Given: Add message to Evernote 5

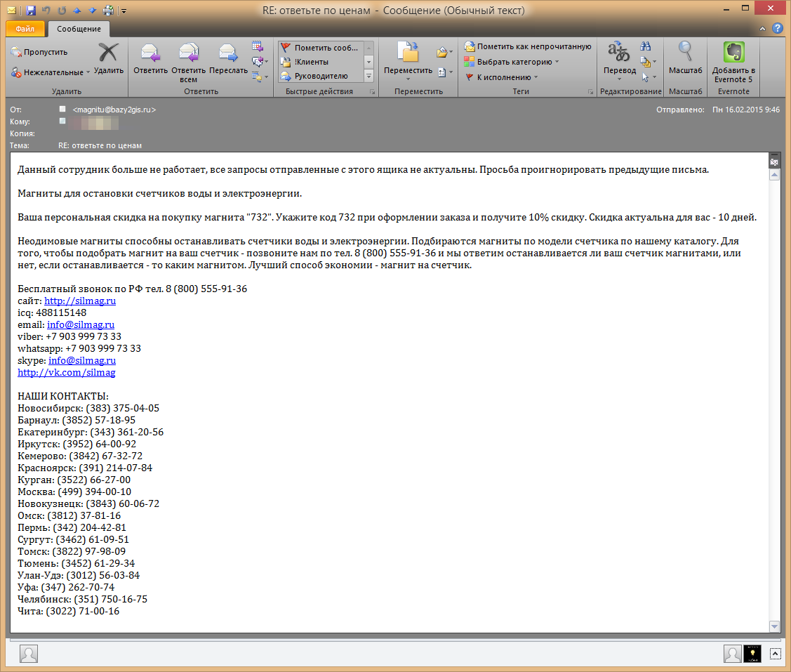Looking at the screenshot, I should click(x=733, y=62).
